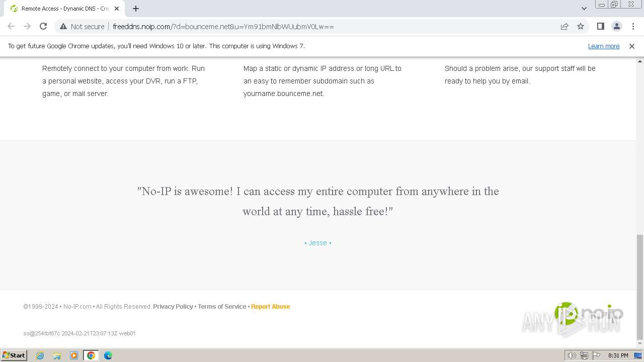Open Chrome's three-dot menu
Viewport: 644px width, 362px height.
click(x=633, y=26)
